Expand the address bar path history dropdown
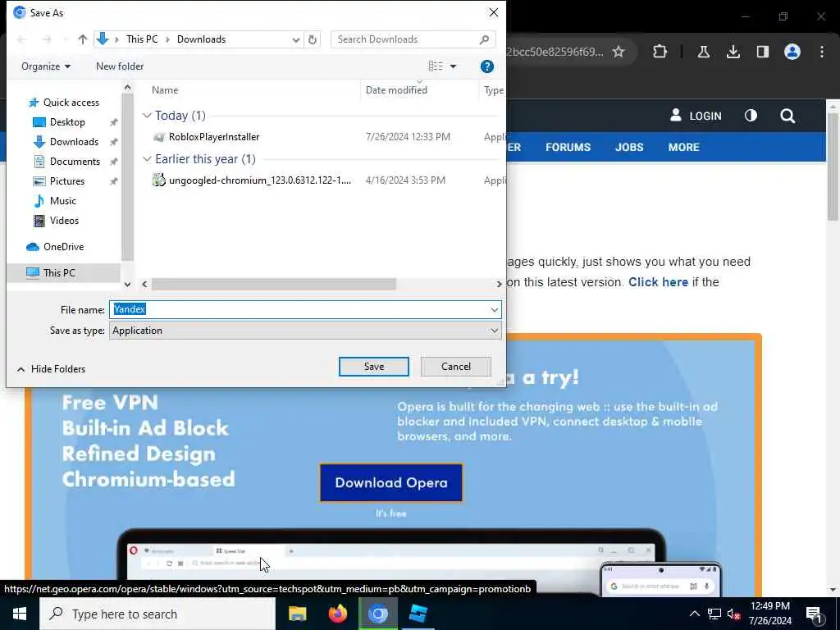 click(295, 39)
